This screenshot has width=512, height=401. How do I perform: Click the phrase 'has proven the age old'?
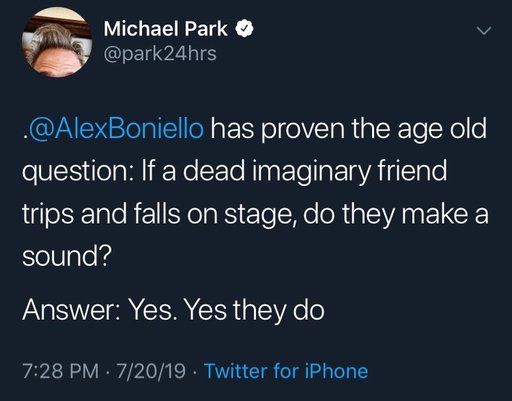click(x=348, y=129)
